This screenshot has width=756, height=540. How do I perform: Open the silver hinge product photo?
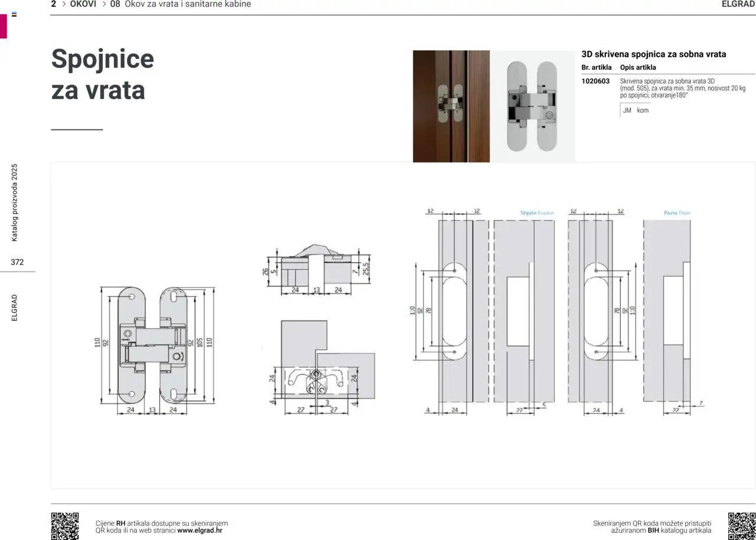532,106
